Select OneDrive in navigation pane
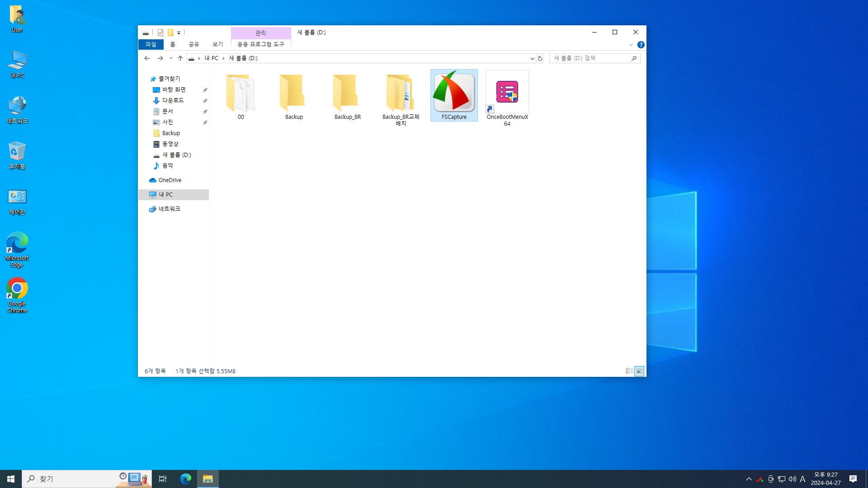The image size is (868, 488). point(170,180)
